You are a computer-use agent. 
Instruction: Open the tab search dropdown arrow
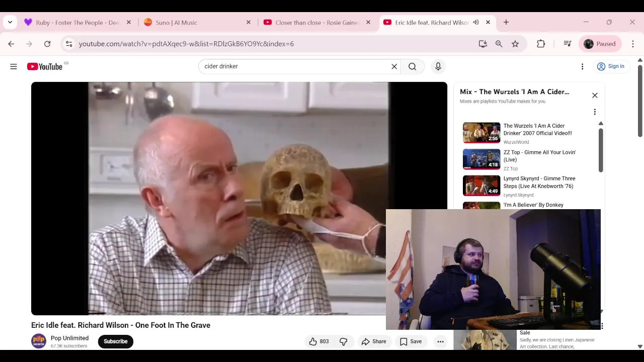tap(10, 22)
